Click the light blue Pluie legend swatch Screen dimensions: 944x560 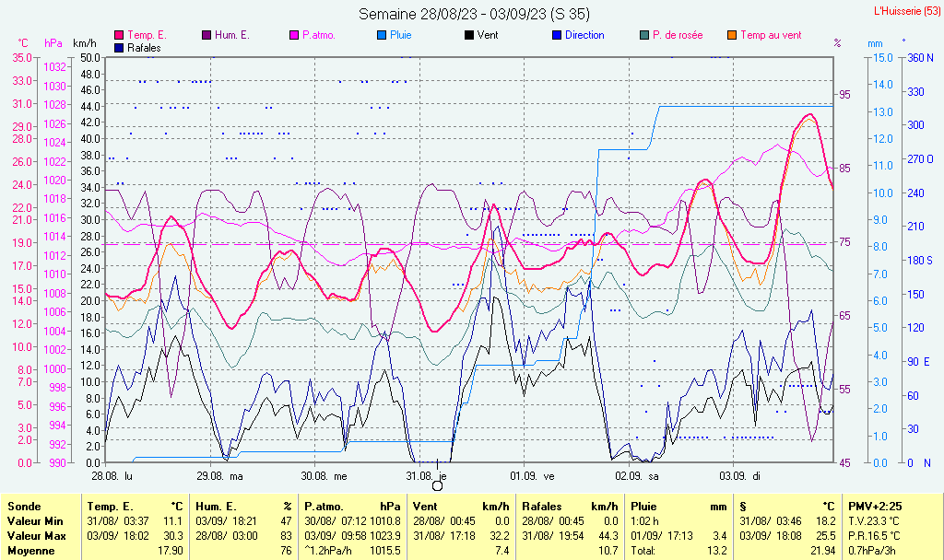382,36
